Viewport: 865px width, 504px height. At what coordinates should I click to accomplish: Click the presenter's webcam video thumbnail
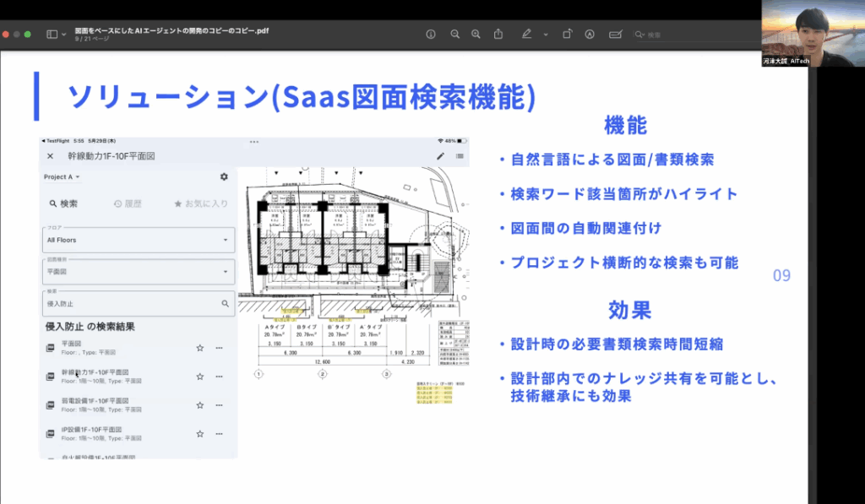click(x=813, y=33)
